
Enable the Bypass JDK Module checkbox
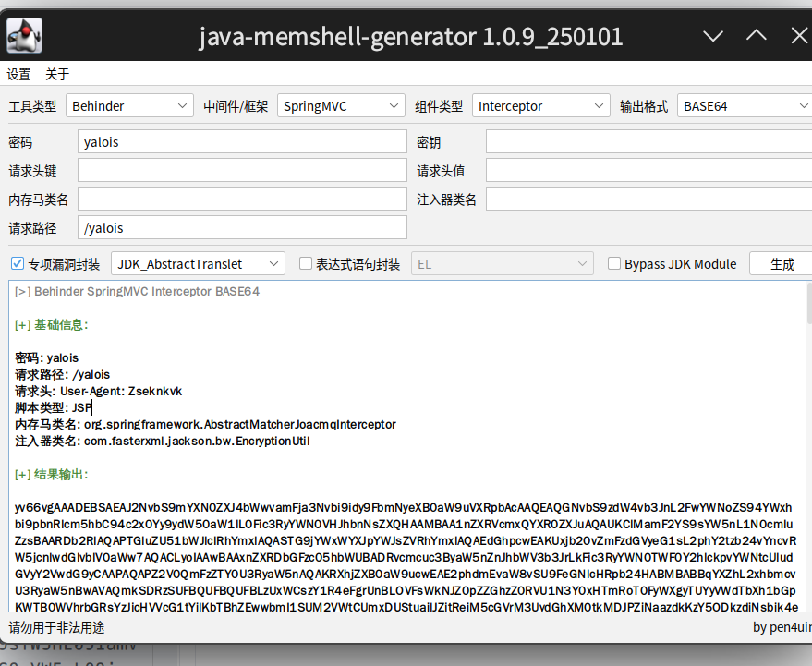[614, 264]
